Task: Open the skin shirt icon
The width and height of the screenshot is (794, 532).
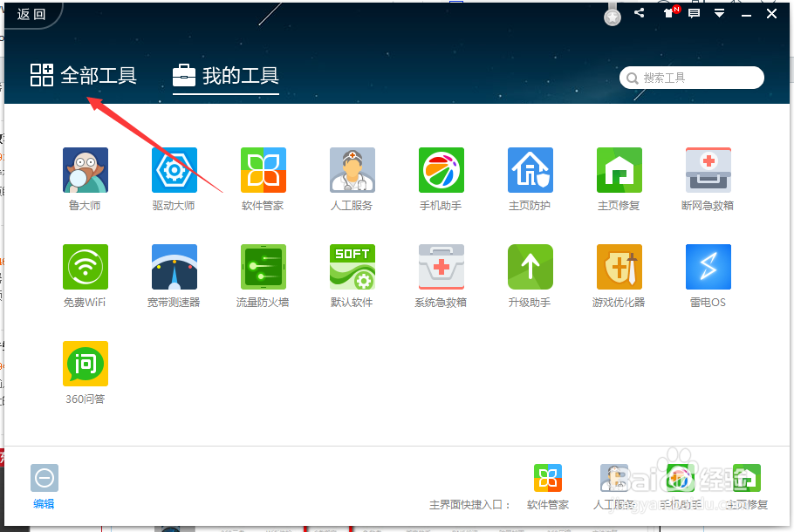Action: pos(669,13)
